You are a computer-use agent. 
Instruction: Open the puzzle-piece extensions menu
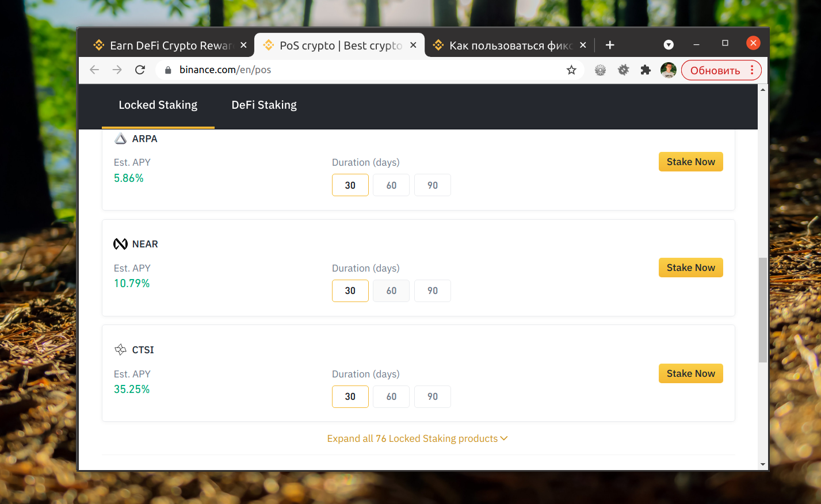(x=646, y=70)
